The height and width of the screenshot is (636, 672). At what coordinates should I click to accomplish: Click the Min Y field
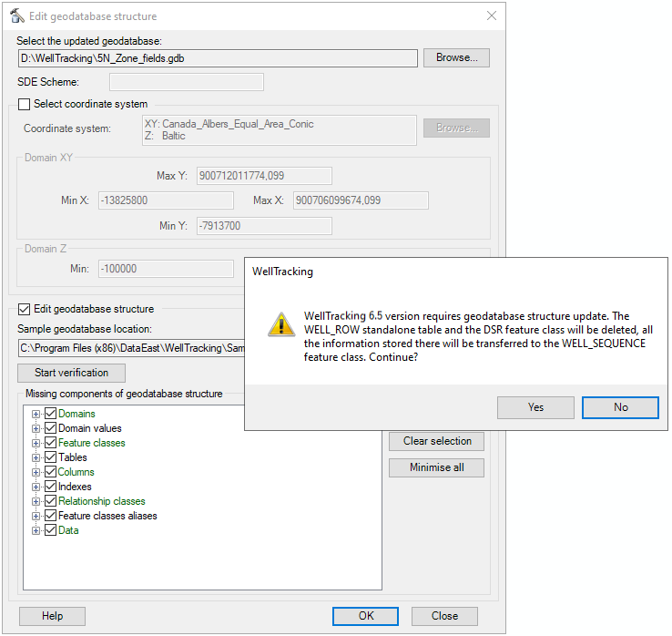(x=264, y=226)
